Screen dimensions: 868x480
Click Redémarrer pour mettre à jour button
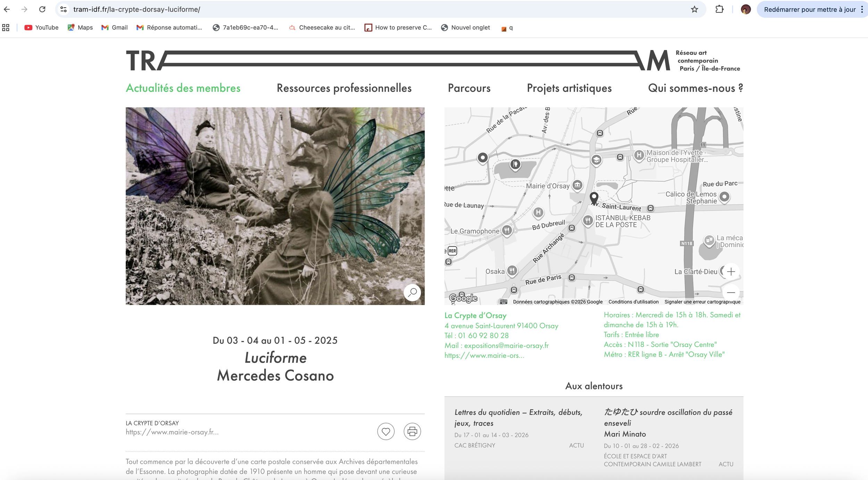coord(809,9)
